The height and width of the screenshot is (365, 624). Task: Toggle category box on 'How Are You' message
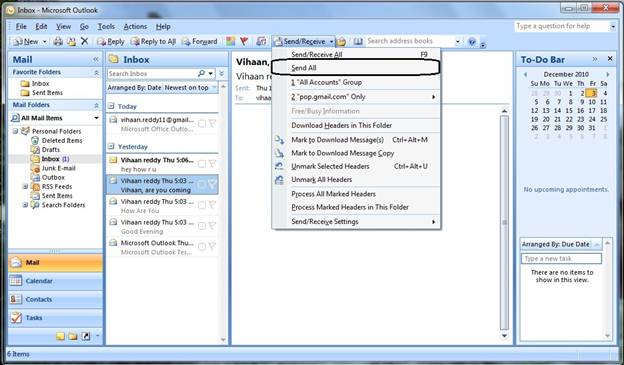[202, 205]
